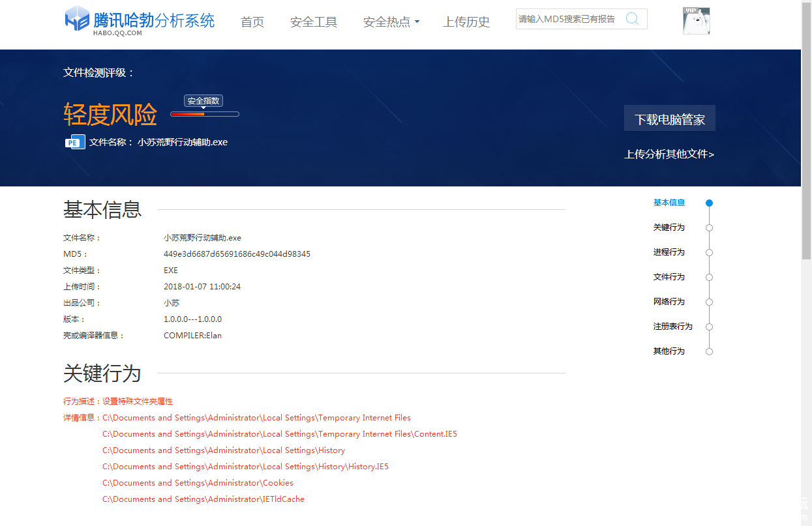812x526 pixels.
Task: Click the page vertical scrollbar thumb
Action: click(806, 130)
